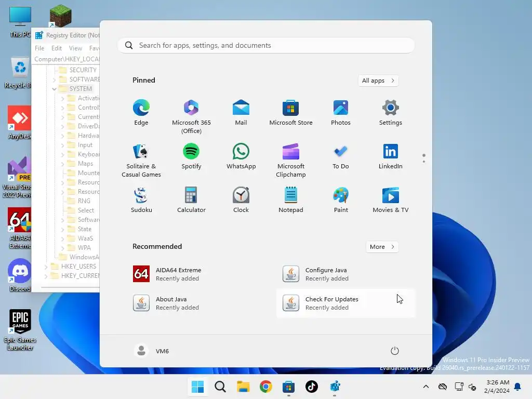The height and width of the screenshot is (399, 532).
Task: Open Settings from pinned apps
Action: [x=391, y=113]
